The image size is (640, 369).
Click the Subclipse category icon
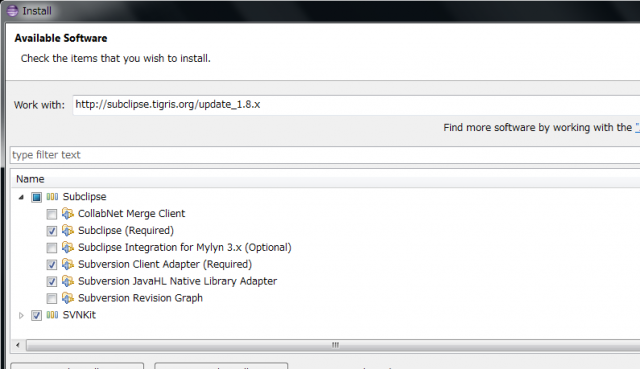pos(52,197)
